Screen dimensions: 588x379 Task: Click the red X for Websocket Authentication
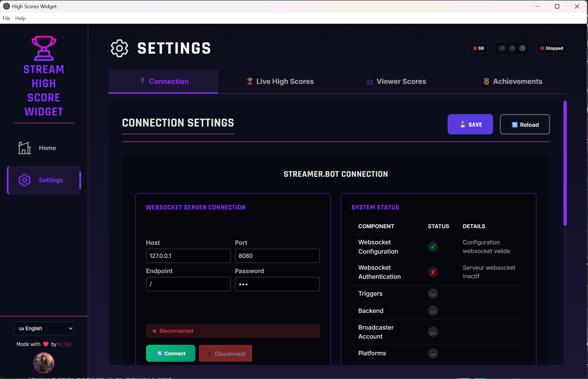point(433,272)
